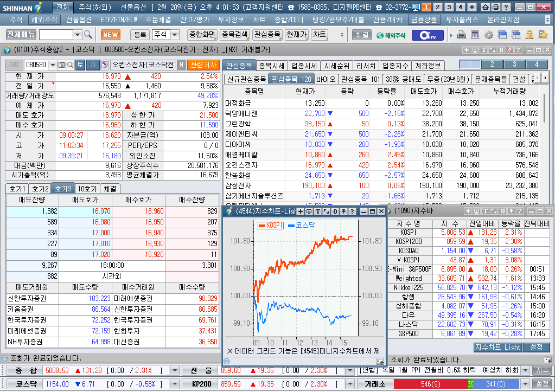Click the stock search magnifier next to code field

[70, 65]
